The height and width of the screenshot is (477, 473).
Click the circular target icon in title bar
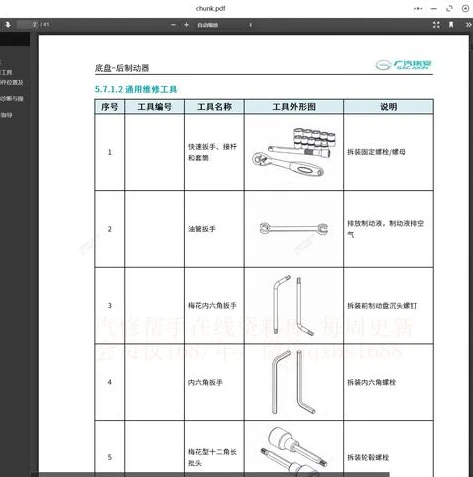coord(465,9)
